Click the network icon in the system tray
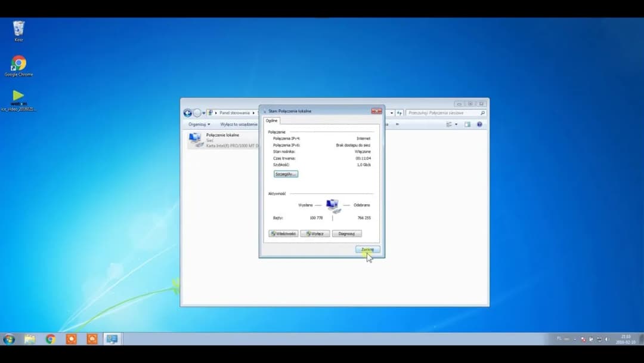This screenshot has width=644, height=363. coord(599,339)
